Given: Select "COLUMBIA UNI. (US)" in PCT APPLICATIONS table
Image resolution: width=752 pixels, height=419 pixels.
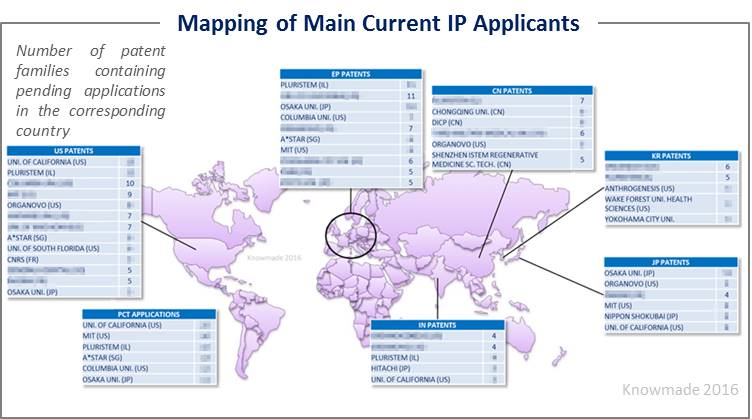Looking at the screenshot, I should coord(115,369).
